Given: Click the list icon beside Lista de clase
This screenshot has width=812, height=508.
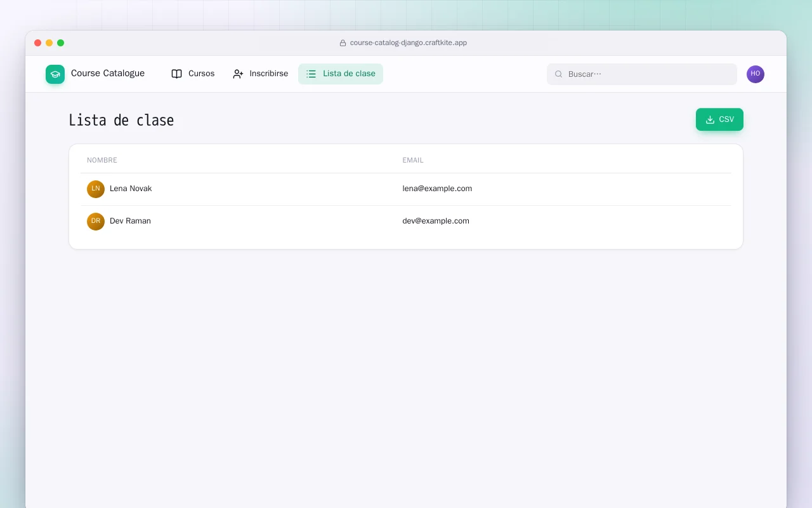Looking at the screenshot, I should 311,74.
